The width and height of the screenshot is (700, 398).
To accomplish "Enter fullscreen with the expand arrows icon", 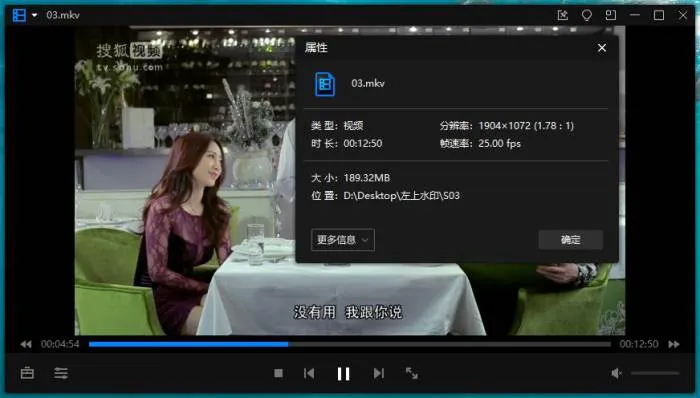I will tap(412, 373).
